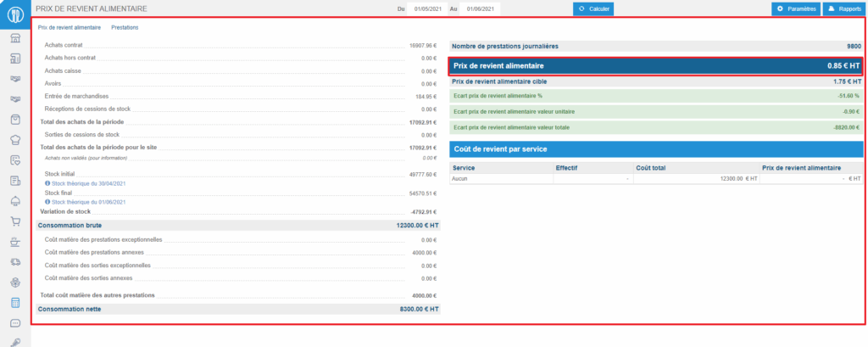
Task: Open the chat bubble sidebar icon
Action: pyautogui.click(x=15, y=323)
